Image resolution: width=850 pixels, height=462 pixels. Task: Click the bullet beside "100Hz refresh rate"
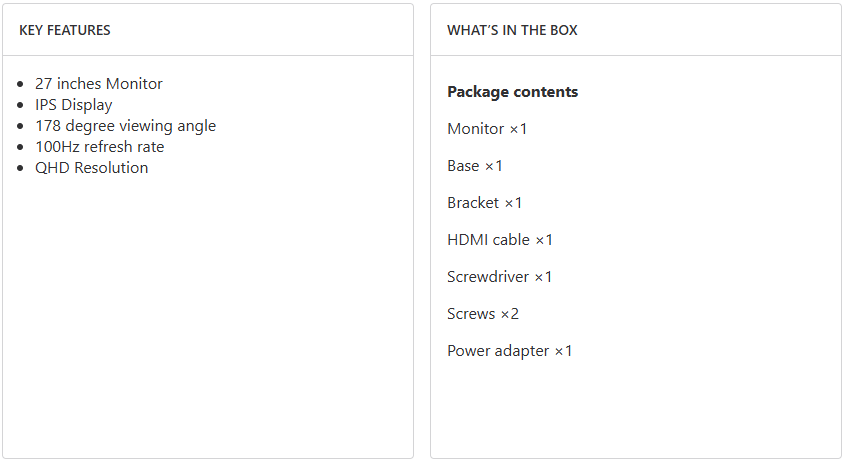(x=22, y=148)
